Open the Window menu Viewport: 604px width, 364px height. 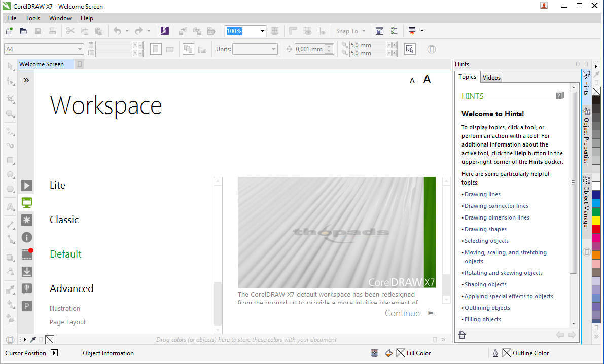coord(60,18)
